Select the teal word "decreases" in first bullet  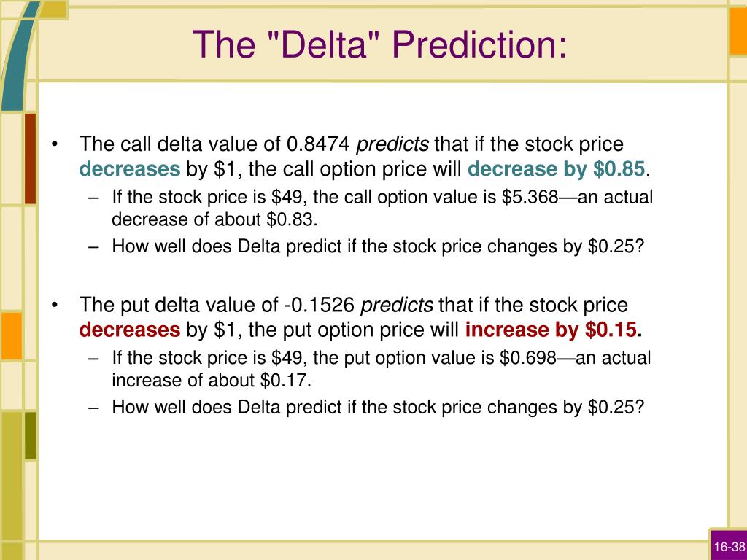(x=130, y=169)
